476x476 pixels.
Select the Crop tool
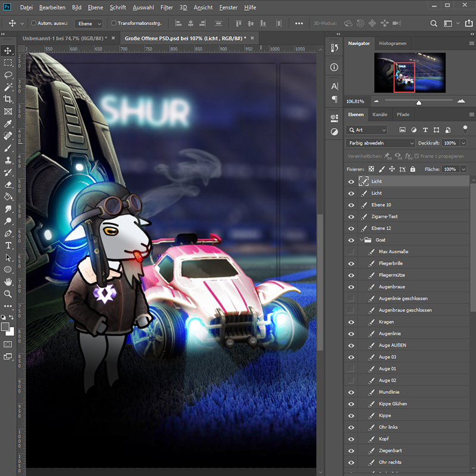point(8,99)
